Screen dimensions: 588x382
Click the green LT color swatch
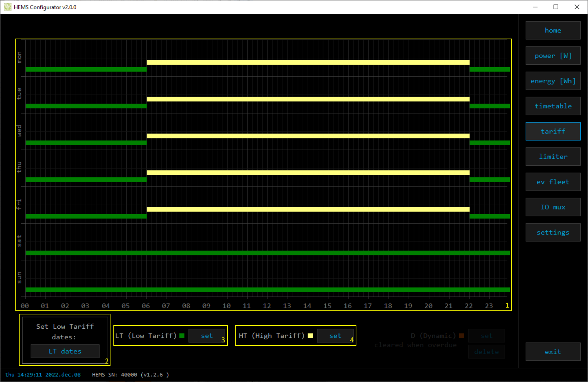click(x=182, y=336)
